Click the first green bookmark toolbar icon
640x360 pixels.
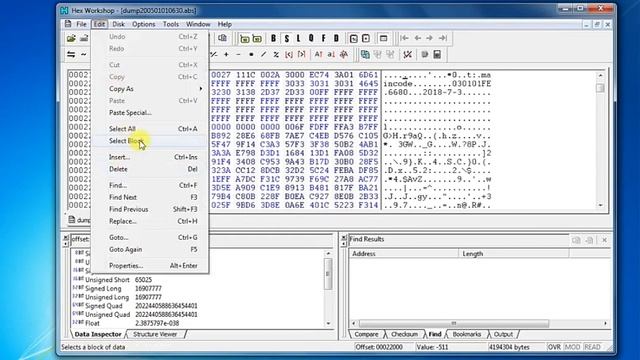click(244, 38)
